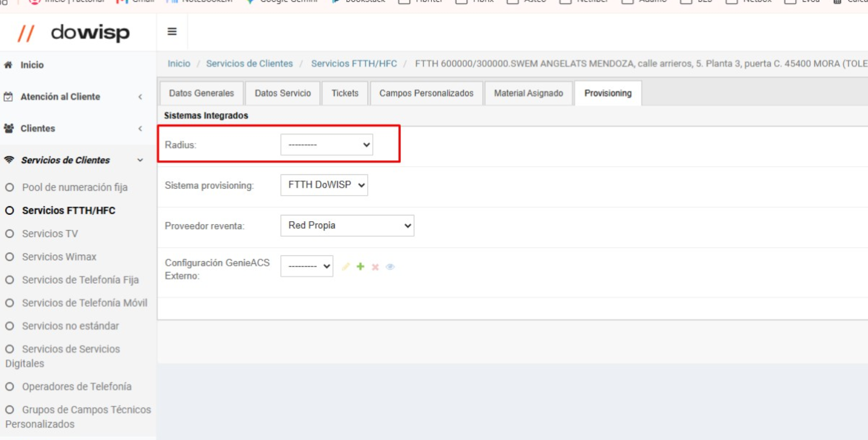
Task: Open the Campos Personalizados tab
Action: click(427, 93)
